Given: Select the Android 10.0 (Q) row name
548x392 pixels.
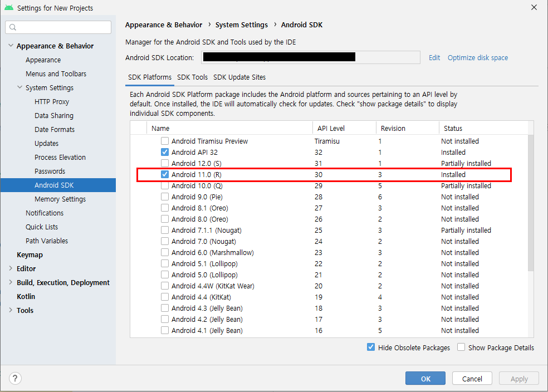Looking at the screenshot, I should tap(197, 186).
